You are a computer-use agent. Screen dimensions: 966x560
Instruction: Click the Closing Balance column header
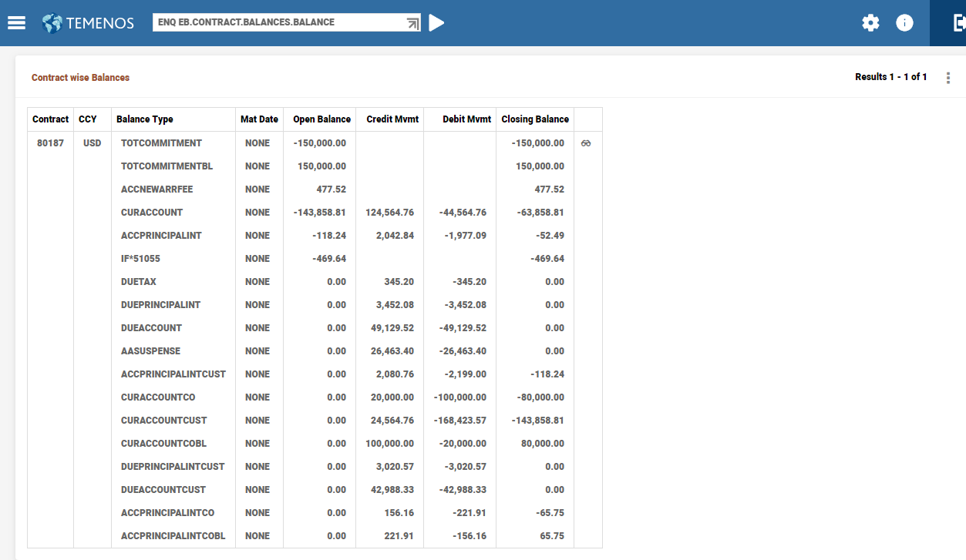click(535, 119)
